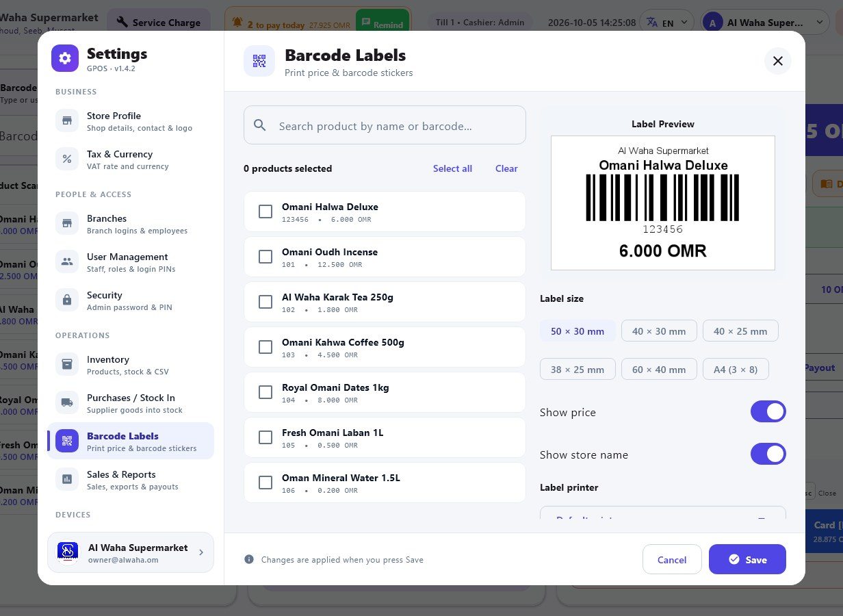Image resolution: width=843 pixels, height=616 pixels.
Task: Click the info icon in the footer
Action: (x=249, y=559)
